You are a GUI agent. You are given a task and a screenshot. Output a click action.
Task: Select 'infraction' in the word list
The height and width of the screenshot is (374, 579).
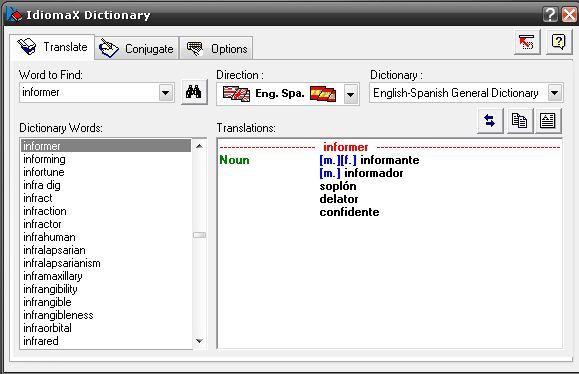(106, 211)
